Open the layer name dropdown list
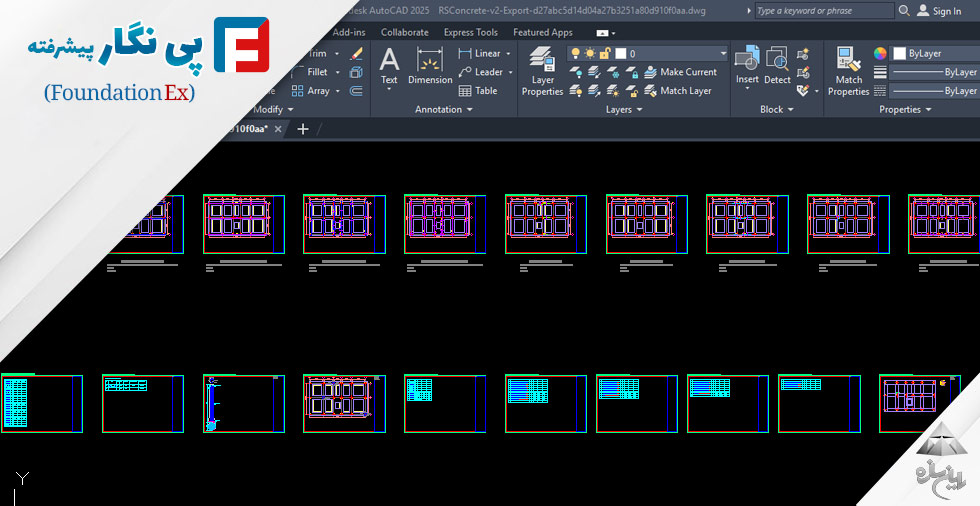Image resolution: width=980 pixels, height=506 pixels. 723,53
